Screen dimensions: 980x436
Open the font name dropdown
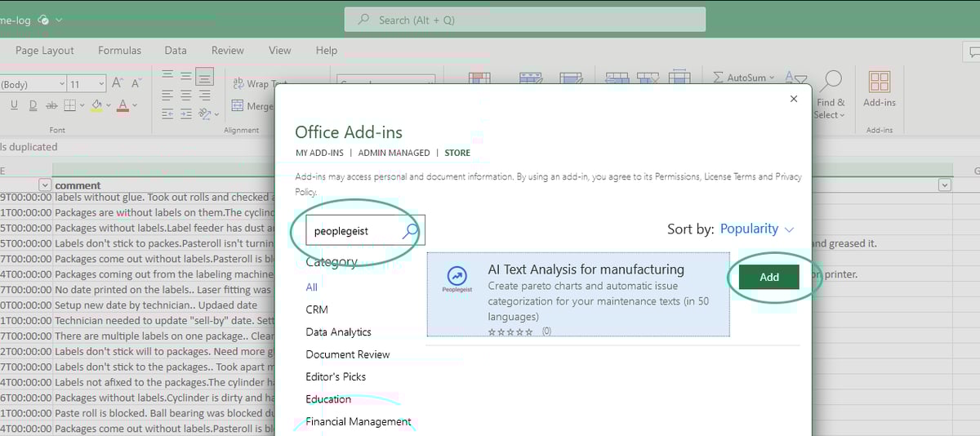62,83
